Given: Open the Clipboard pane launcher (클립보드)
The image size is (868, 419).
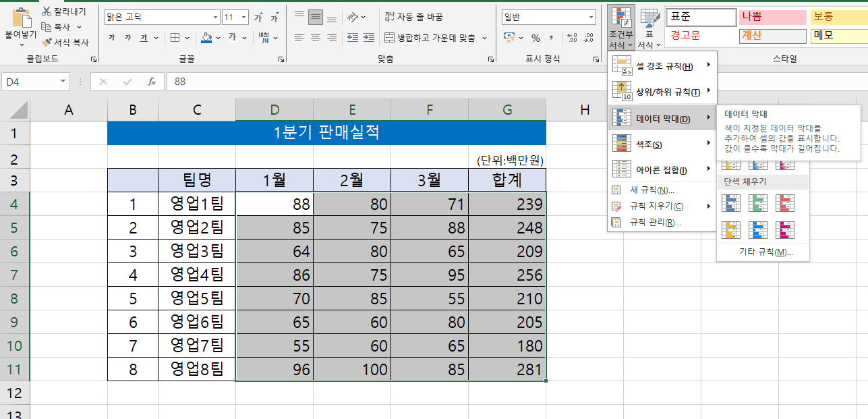Looking at the screenshot, I should [x=93, y=59].
